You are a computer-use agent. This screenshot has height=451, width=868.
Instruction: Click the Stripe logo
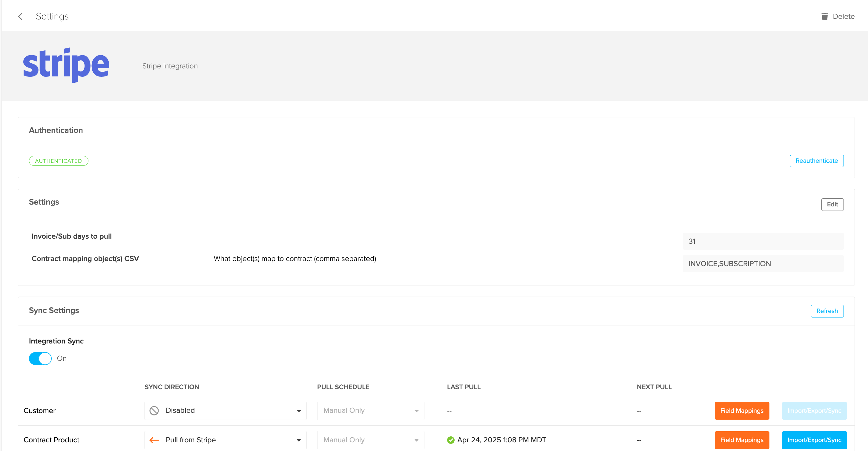coord(66,65)
